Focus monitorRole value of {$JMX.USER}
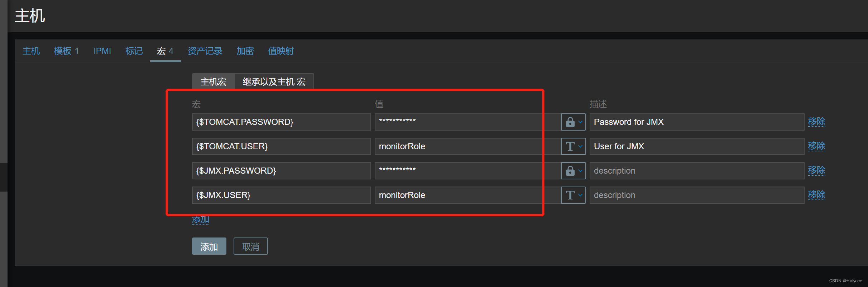 pos(467,195)
